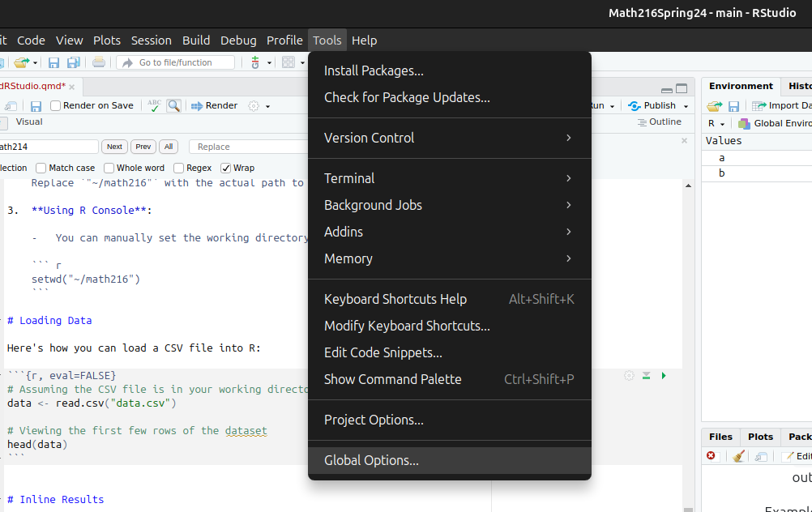Run the current code chunk

(664, 376)
